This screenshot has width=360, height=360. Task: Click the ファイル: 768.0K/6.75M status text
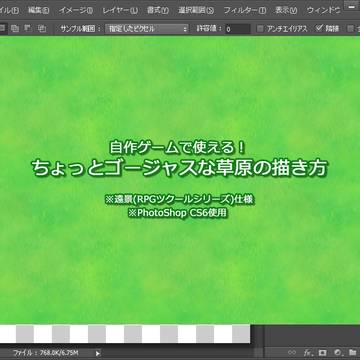pos(46,353)
